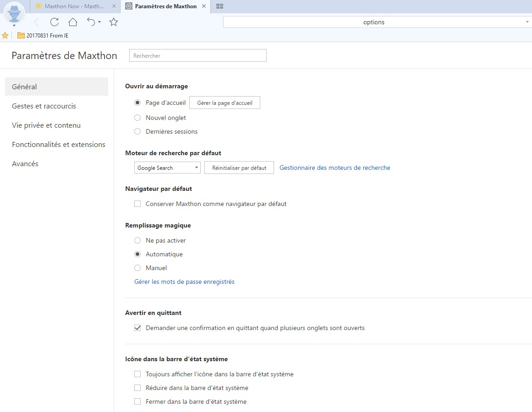Image resolution: width=532 pixels, height=412 pixels.
Task: Open the quick access grid icon
Action: pyautogui.click(x=219, y=6)
